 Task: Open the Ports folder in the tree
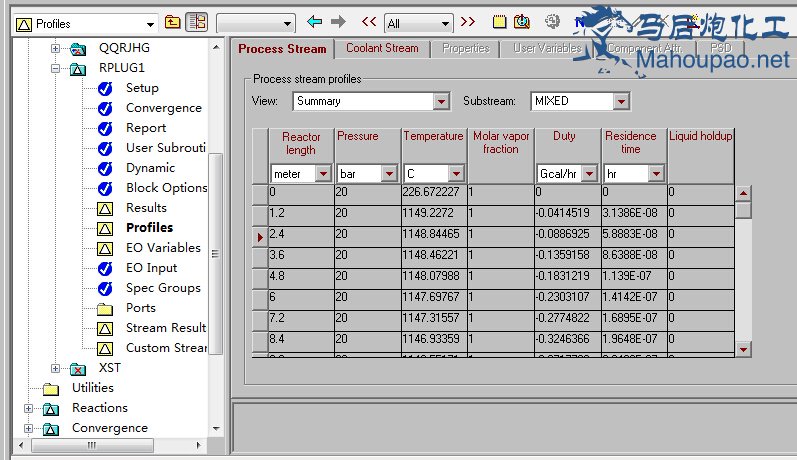pyautogui.click(x=141, y=308)
